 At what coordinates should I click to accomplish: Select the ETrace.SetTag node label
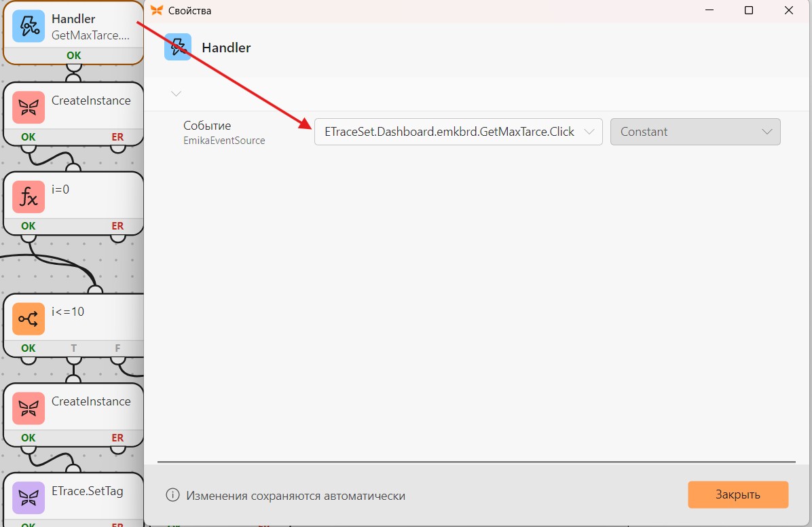coord(88,491)
